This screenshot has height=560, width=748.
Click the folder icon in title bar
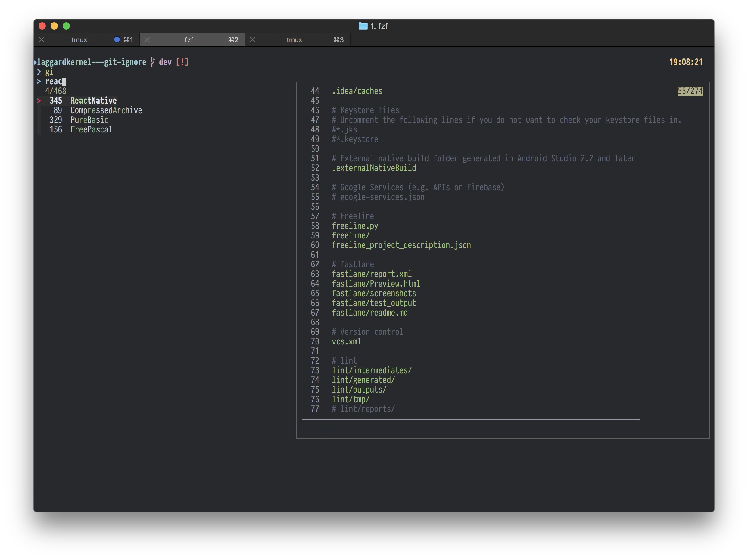point(363,26)
